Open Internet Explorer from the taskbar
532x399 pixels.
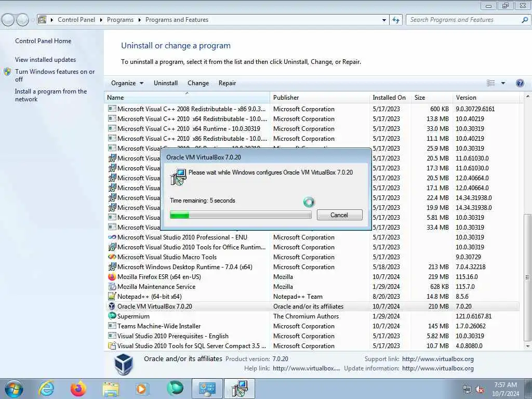pyautogui.click(x=46, y=389)
